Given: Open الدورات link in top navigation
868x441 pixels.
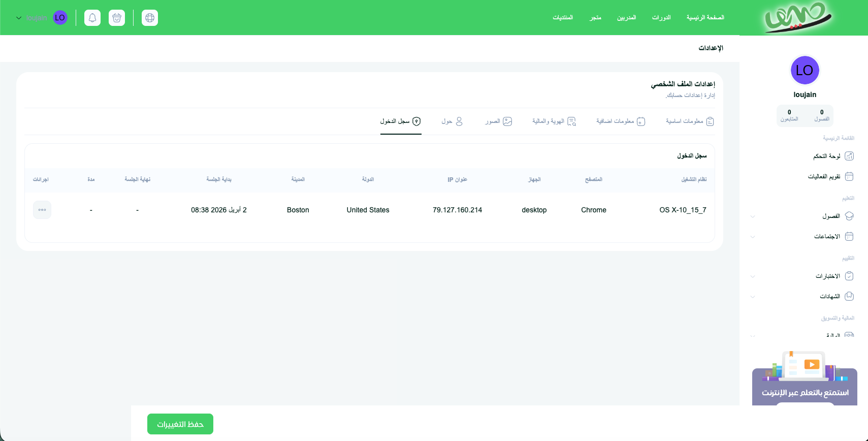Looking at the screenshot, I should (661, 18).
